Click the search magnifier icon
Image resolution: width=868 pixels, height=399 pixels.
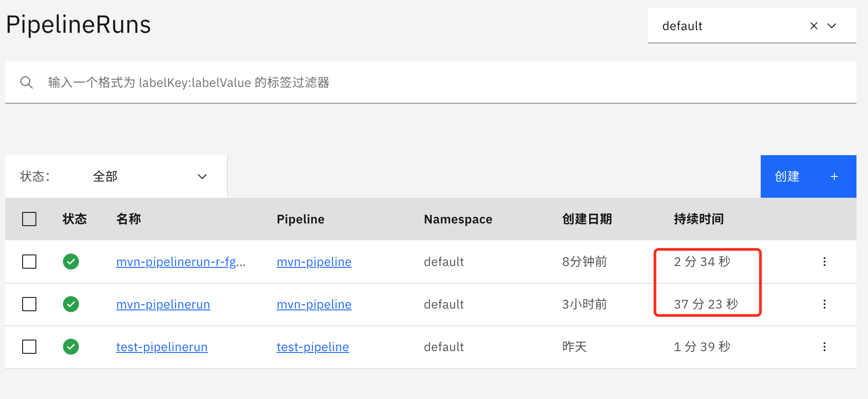[x=27, y=82]
